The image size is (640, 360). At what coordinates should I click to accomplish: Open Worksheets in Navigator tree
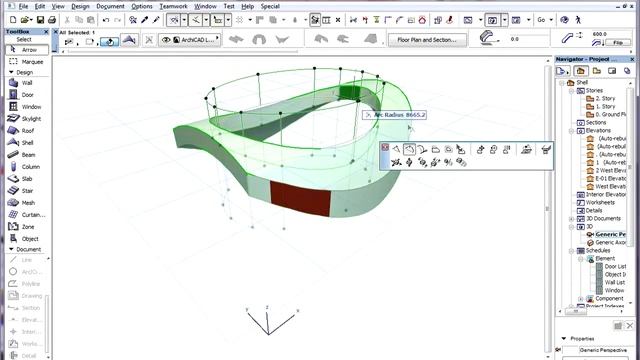coord(600,202)
